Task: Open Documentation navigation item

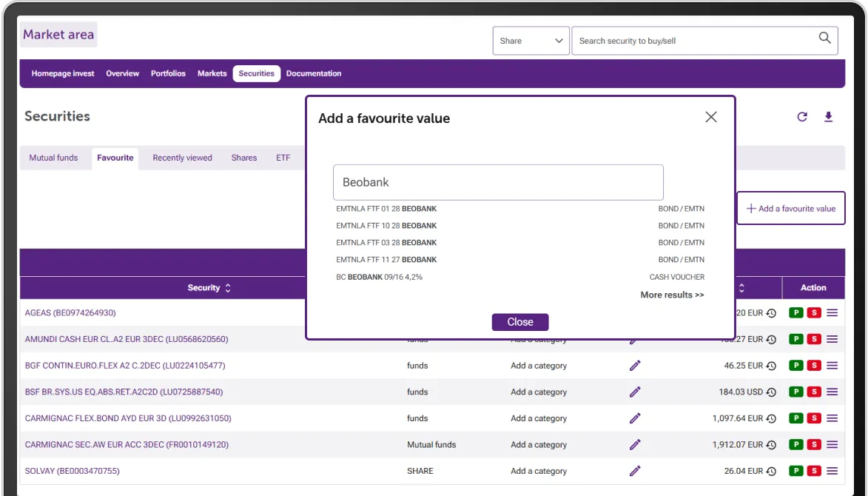Action: pyautogui.click(x=314, y=73)
